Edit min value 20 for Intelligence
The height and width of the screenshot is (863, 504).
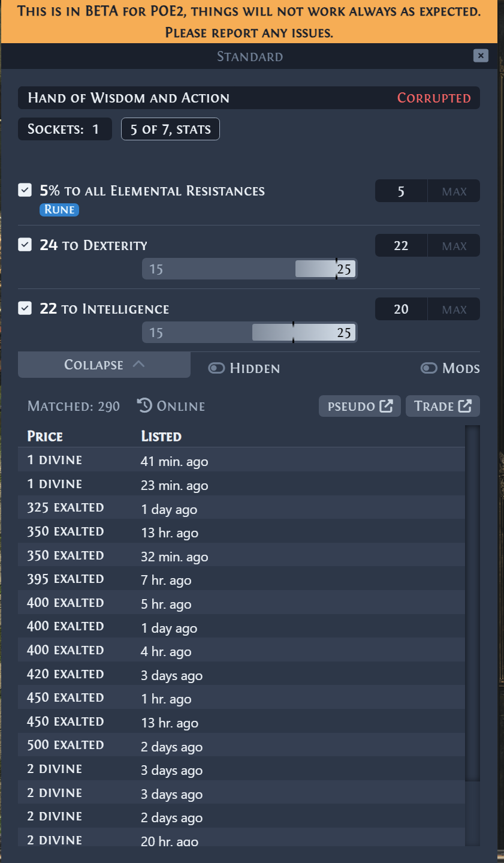[401, 309]
